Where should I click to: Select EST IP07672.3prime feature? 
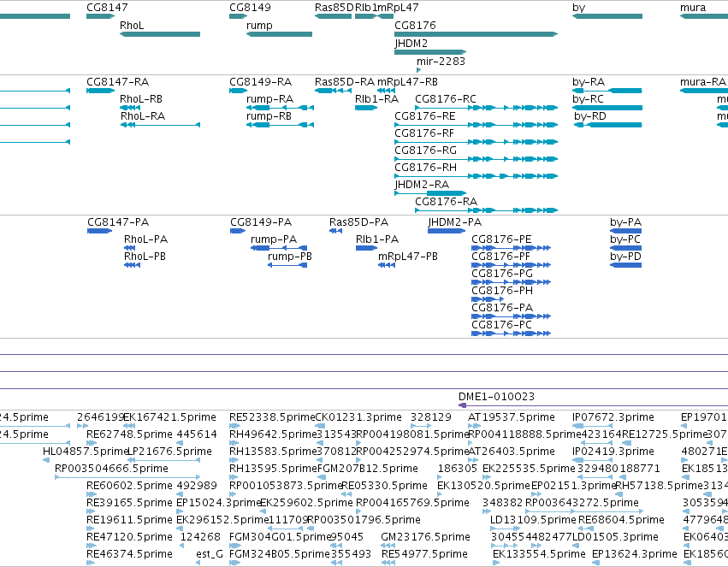pos(593,426)
